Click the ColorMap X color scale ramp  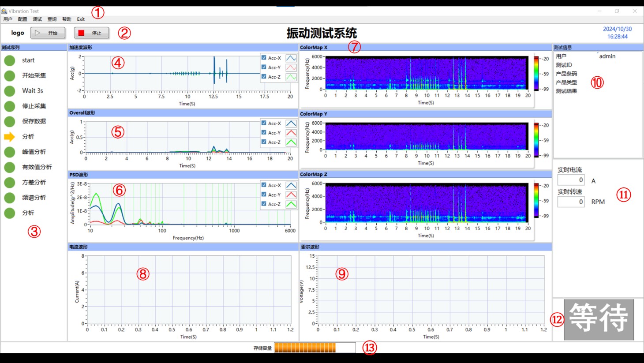(x=536, y=74)
